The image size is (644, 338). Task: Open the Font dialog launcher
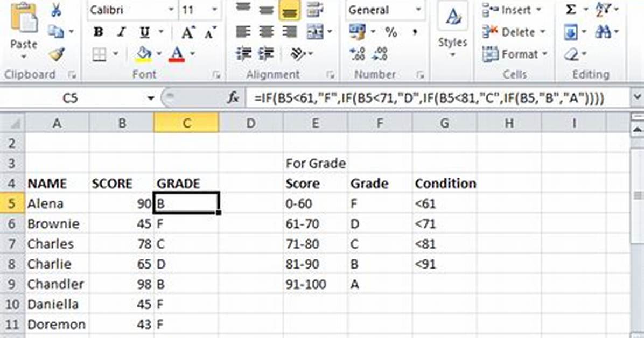(x=216, y=75)
